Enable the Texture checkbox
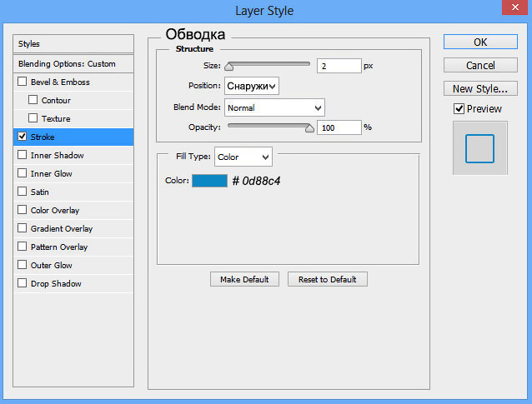This screenshot has height=404, width=532. (33, 118)
